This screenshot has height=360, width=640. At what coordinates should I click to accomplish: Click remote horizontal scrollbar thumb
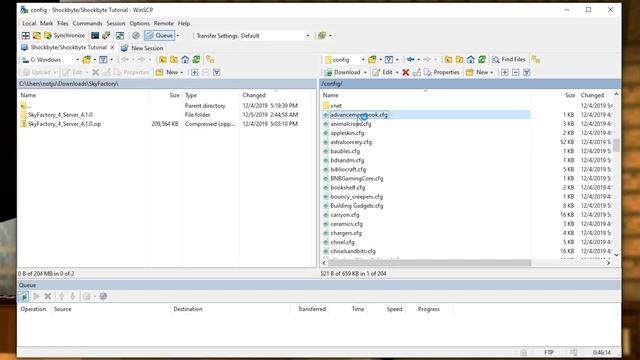click(430, 263)
